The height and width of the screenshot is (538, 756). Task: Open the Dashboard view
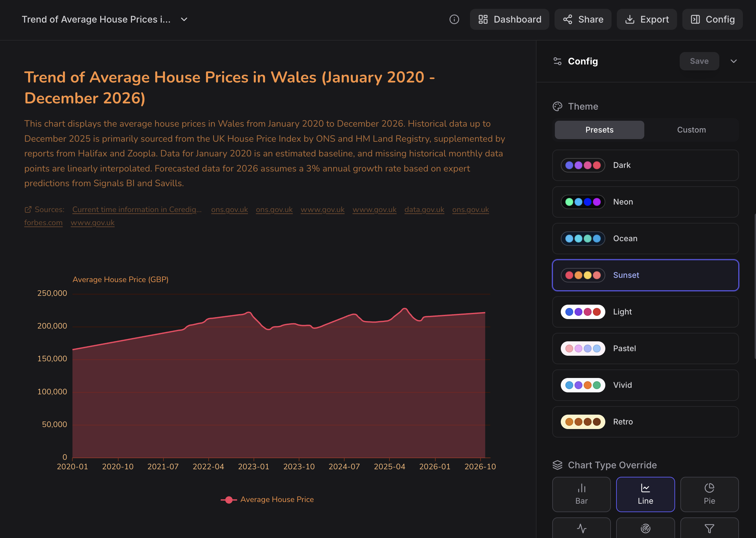coord(509,20)
